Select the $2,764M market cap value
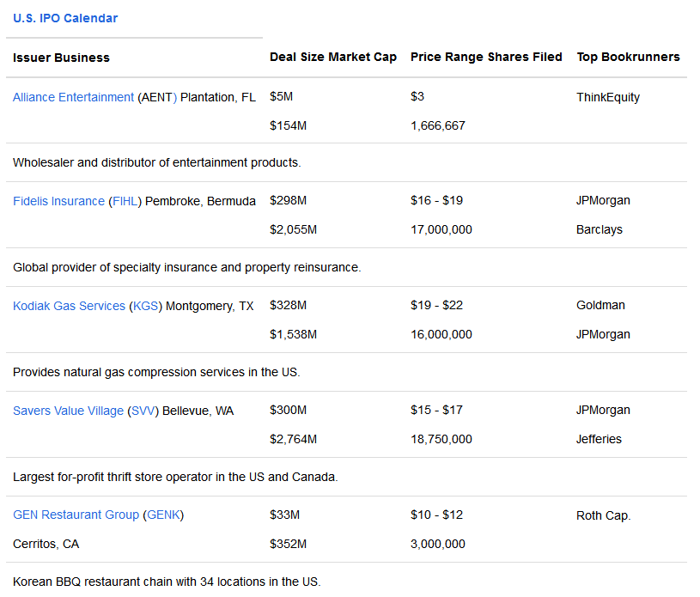The image size is (700, 597). 293,440
